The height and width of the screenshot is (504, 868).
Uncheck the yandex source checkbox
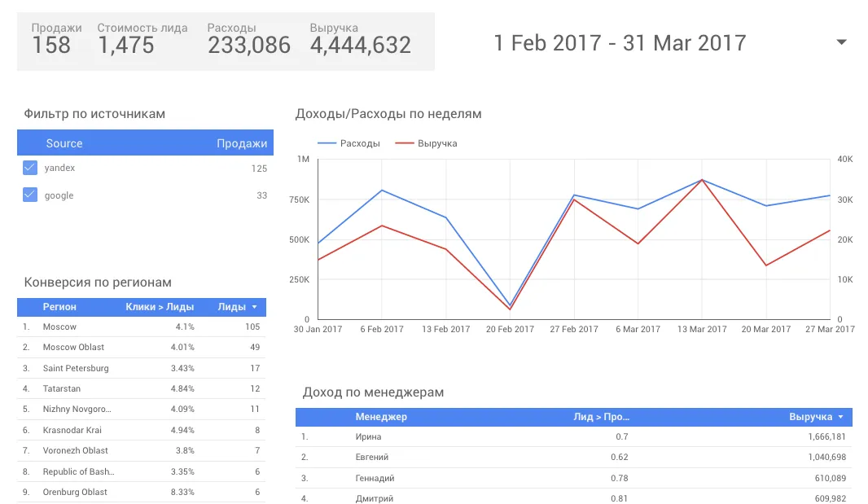(x=30, y=167)
